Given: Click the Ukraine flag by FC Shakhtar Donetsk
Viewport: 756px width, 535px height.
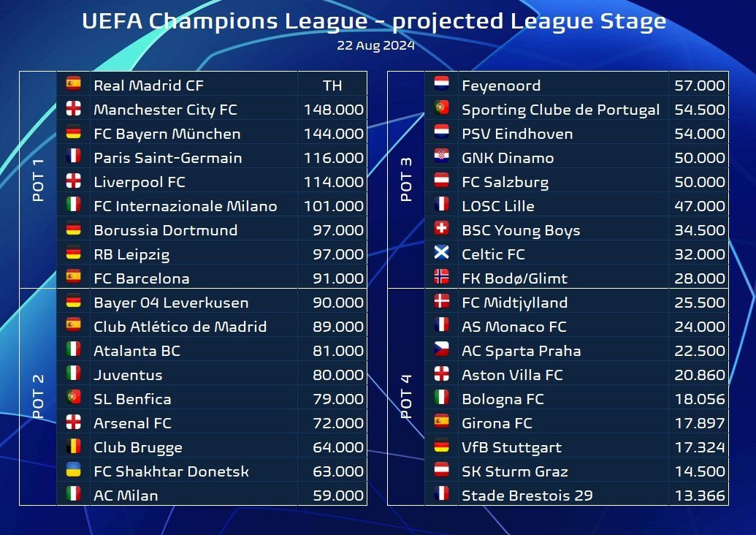Looking at the screenshot, I should point(73,469).
